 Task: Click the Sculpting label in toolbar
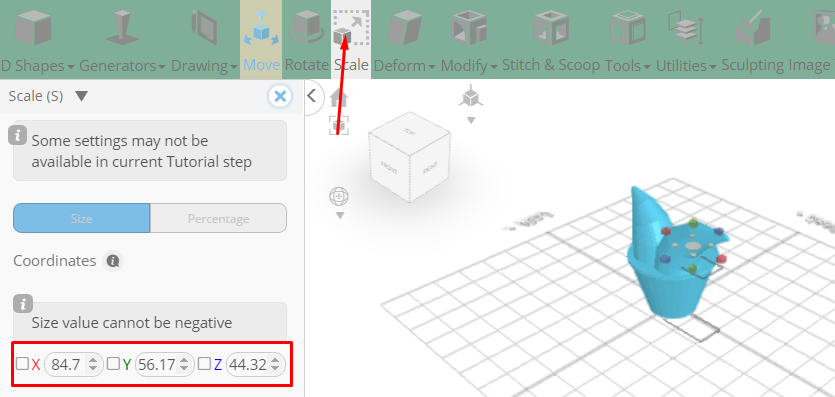752,65
